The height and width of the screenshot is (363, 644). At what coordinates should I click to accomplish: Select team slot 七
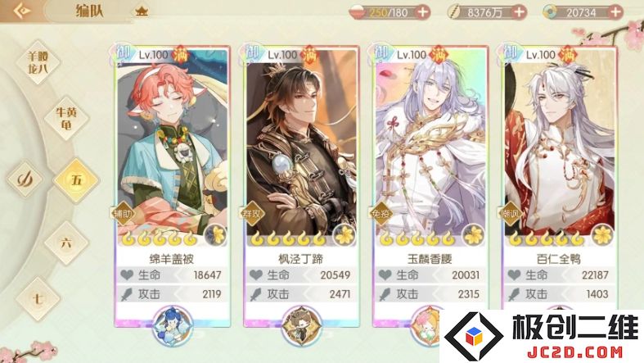tap(38, 298)
